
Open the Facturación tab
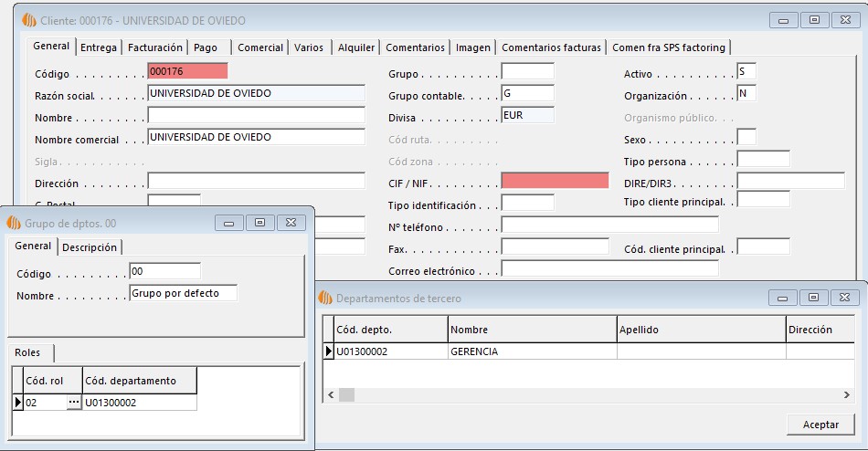pos(154,47)
